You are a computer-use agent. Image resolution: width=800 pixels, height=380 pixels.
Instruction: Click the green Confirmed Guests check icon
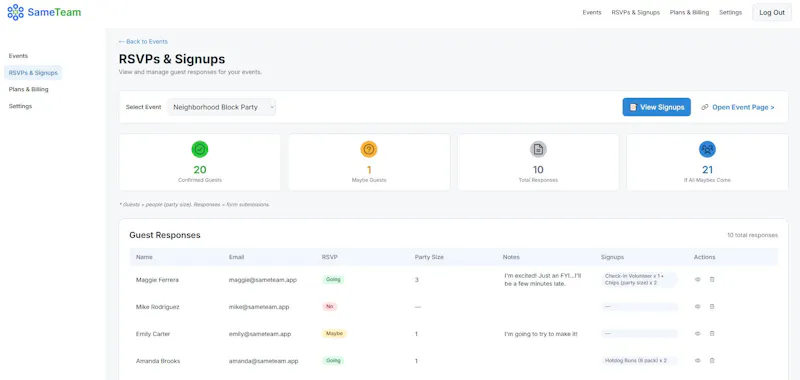[199, 149]
